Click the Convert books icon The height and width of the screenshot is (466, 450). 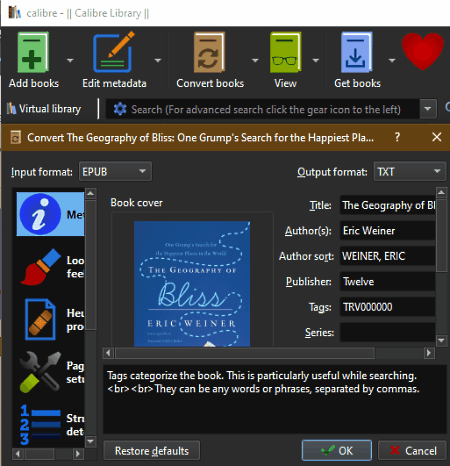coord(209,52)
